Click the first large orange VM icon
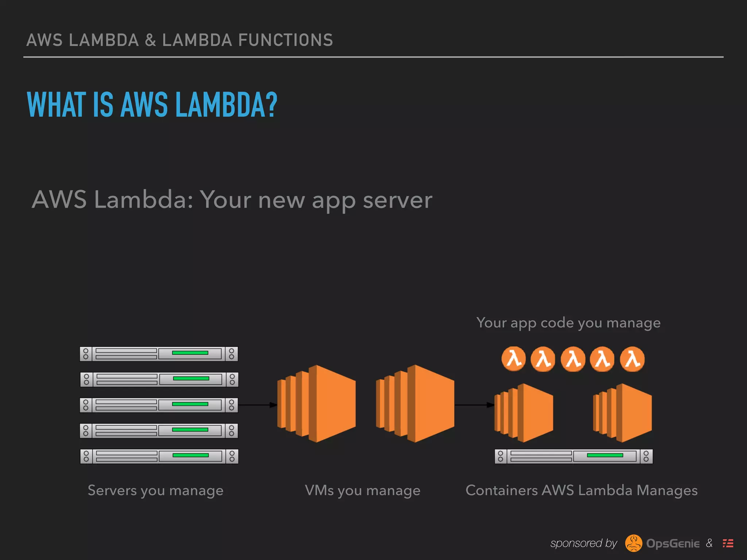Screen dimensions: 747x560 pos(317,404)
